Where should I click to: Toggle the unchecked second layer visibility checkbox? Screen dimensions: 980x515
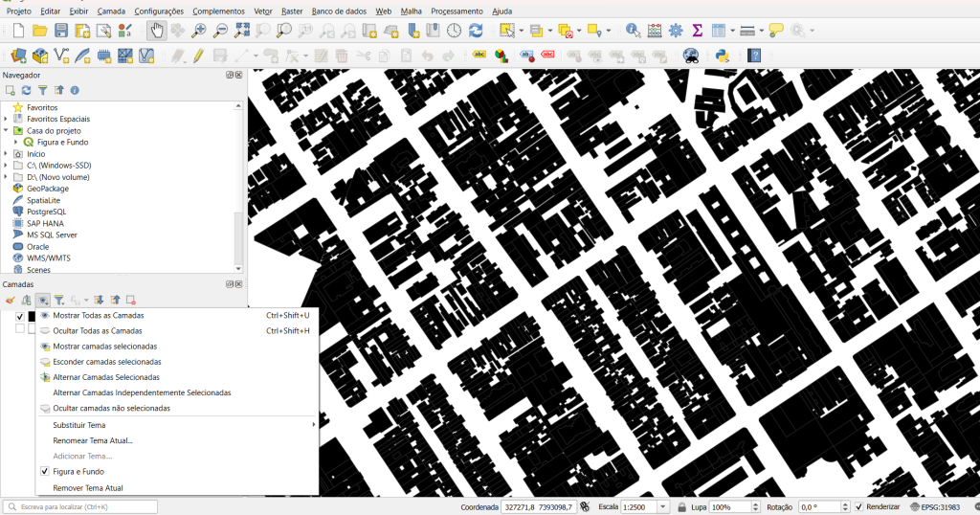20,328
